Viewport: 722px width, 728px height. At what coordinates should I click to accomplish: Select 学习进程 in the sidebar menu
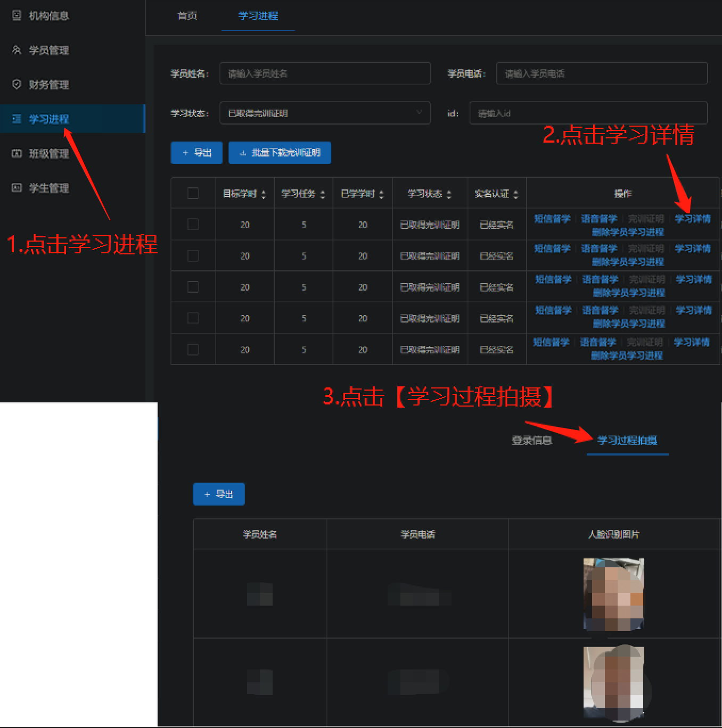(48, 119)
